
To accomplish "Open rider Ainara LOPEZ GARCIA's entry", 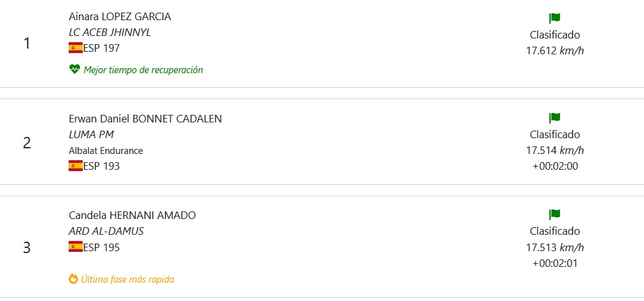I will 120,16.
